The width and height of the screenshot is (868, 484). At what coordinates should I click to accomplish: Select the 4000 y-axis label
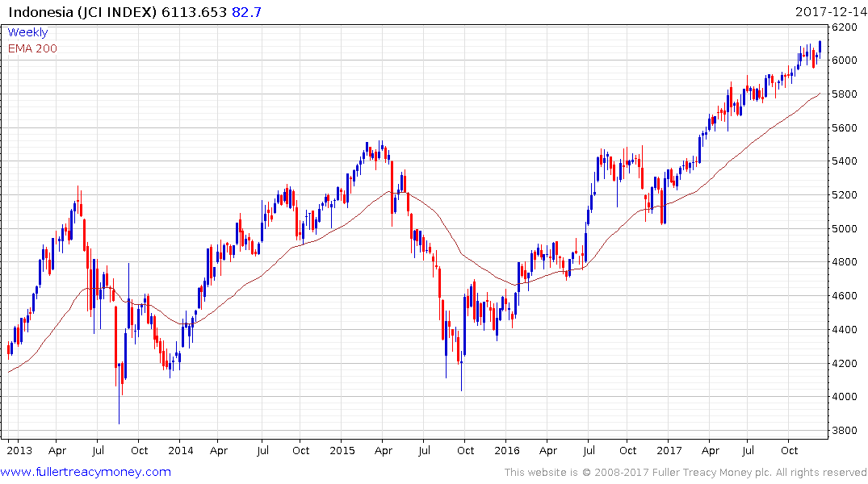[845, 397]
